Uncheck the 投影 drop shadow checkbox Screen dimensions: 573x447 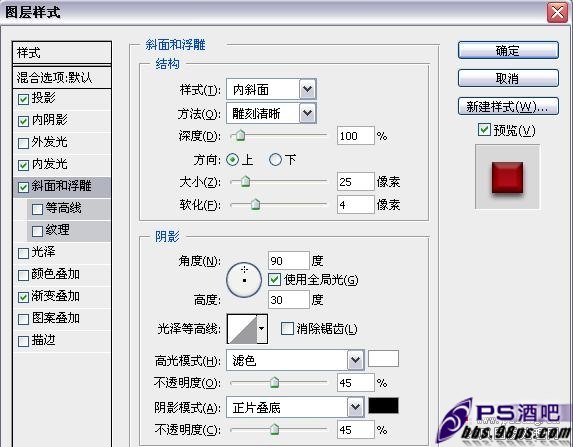[x=23, y=99]
